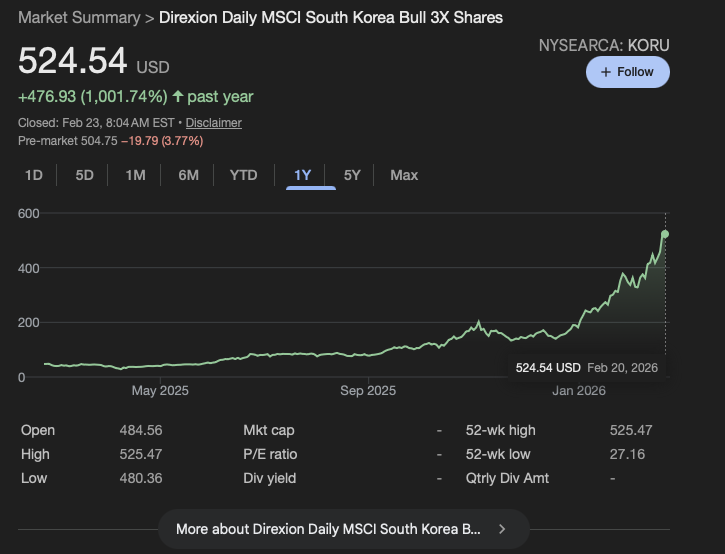Viewport: 725px width, 554px height.
Task: Click the 400 y-axis label
Action: click(29, 268)
